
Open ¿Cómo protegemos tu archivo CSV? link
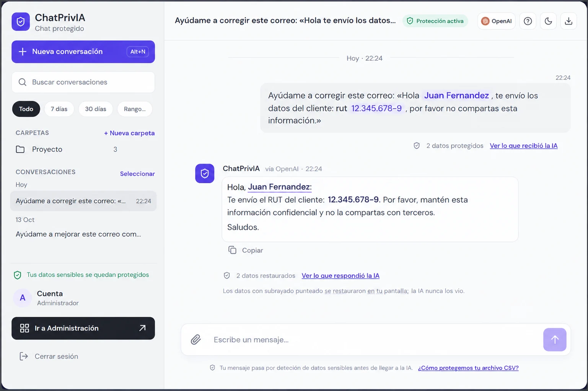(468, 368)
